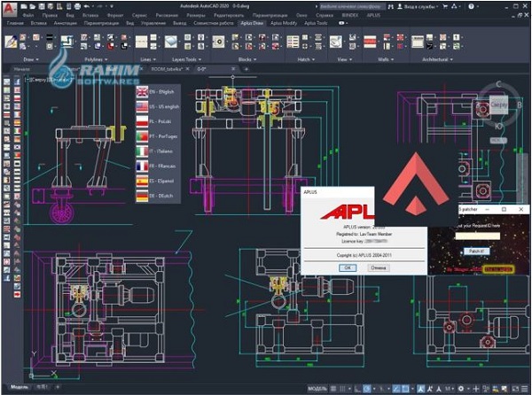Select the FR - Francais flag icon
Image resolution: width=532 pixels, height=395 pixels.
click(x=142, y=166)
